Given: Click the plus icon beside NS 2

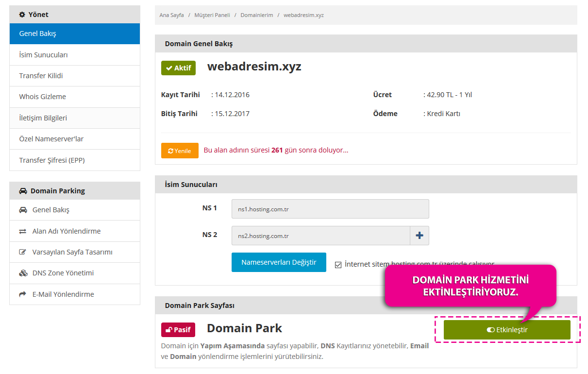Looking at the screenshot, I should (x=420, y=236).
